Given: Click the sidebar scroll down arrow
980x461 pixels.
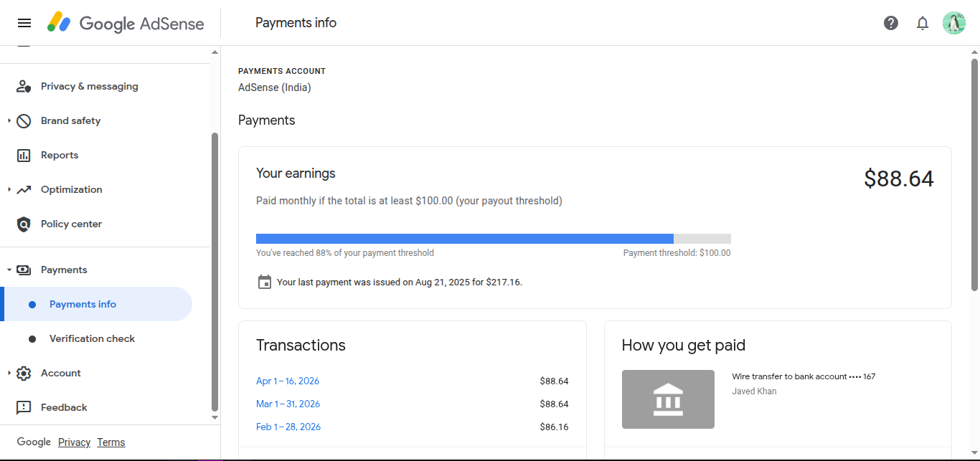Looking at the screenshot, I should tap(215, 417).
